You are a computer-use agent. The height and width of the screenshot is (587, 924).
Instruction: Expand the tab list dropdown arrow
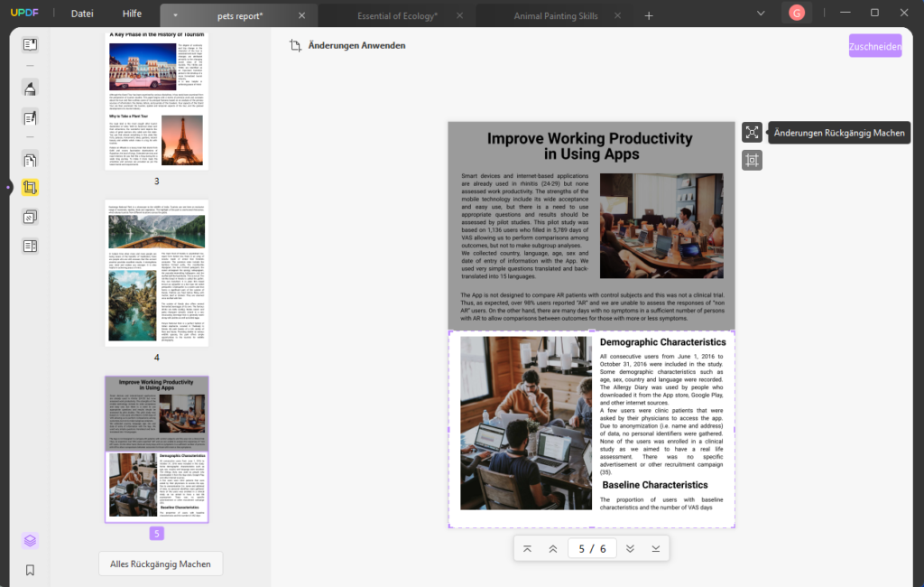click(x=761, y=14)
